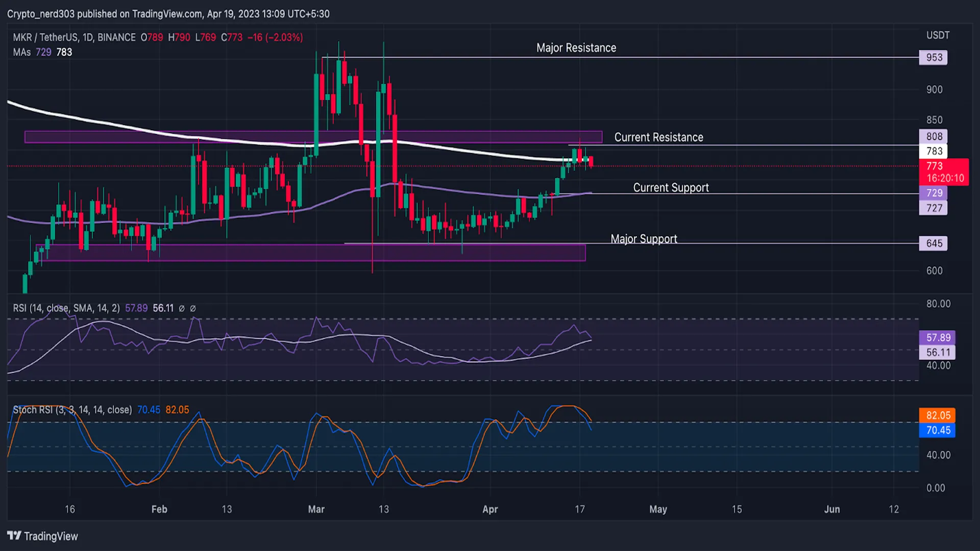Image resolution: width=980 pixels, height=551 pixels.
Task: Open the MKR / TetherUS symbol legend
Action: coord(74,37)
